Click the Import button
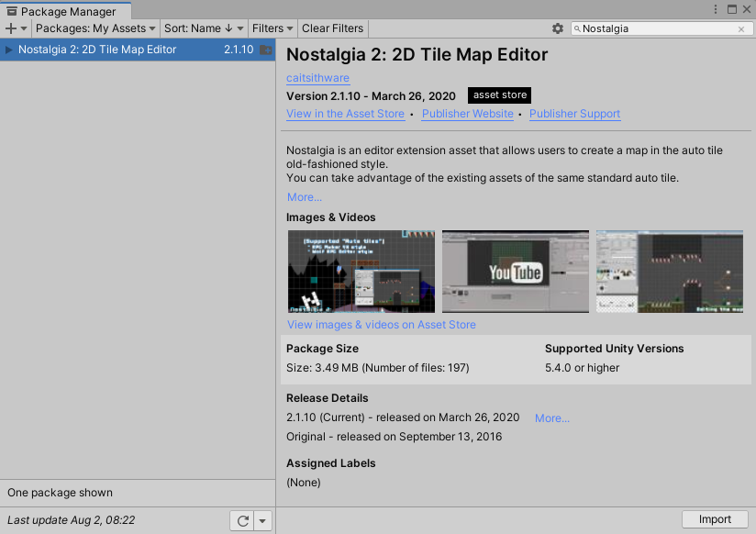Image resolution: width=756 pixels, height=534 pixels. pos(715,519)
